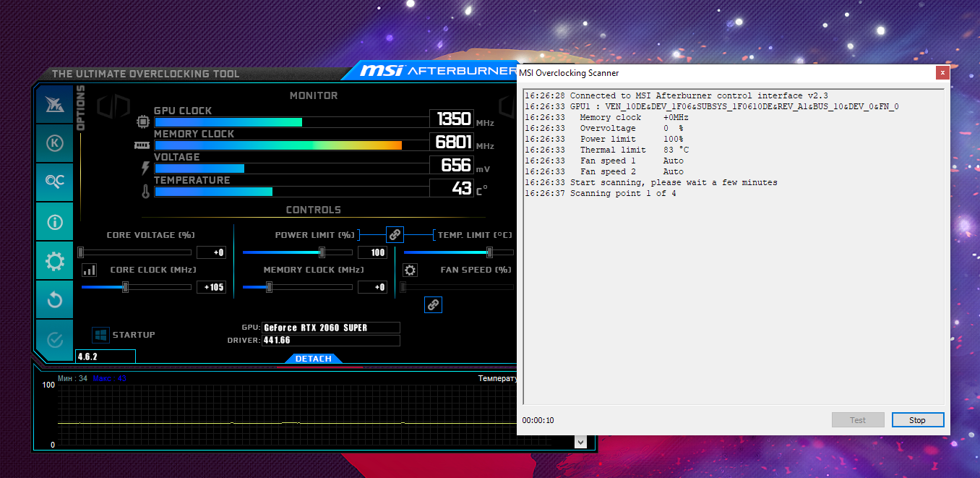Click the fan speed auto gear icon
980x478 pixels.
point(410,270)
